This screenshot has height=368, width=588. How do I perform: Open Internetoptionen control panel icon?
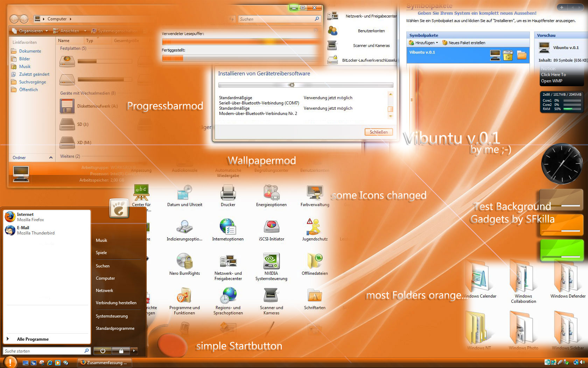[x=228, y=230]
